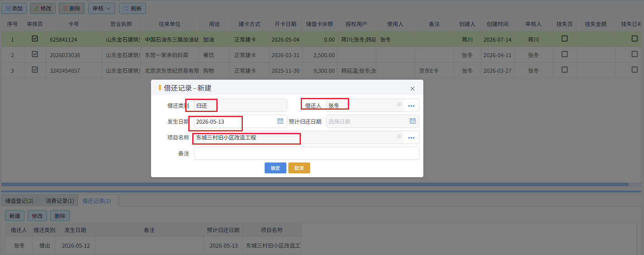Click 借出 cell in 借还记录 table

(x=45, y=246)
